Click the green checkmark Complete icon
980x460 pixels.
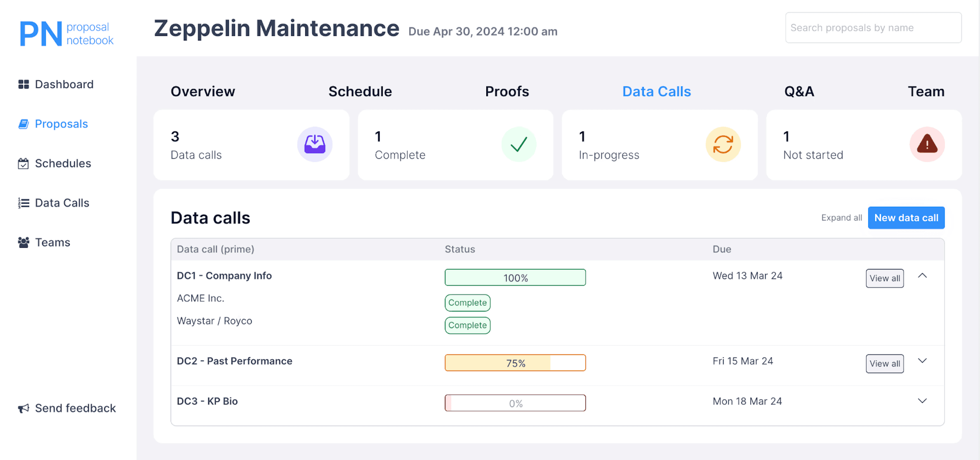coord(518,144)
